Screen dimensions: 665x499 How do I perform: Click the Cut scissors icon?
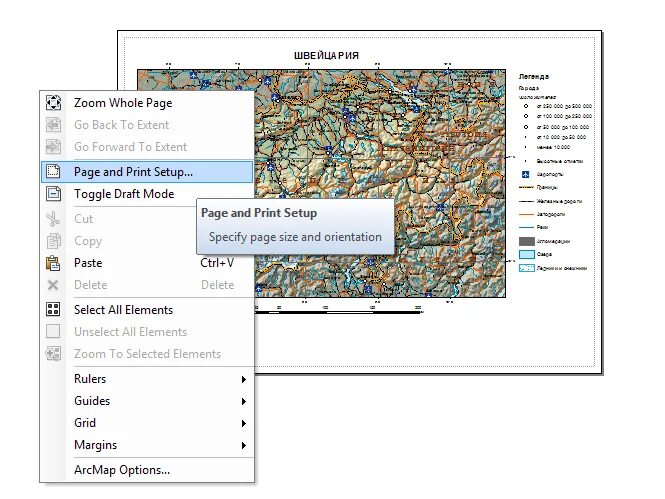coord(53,219)
